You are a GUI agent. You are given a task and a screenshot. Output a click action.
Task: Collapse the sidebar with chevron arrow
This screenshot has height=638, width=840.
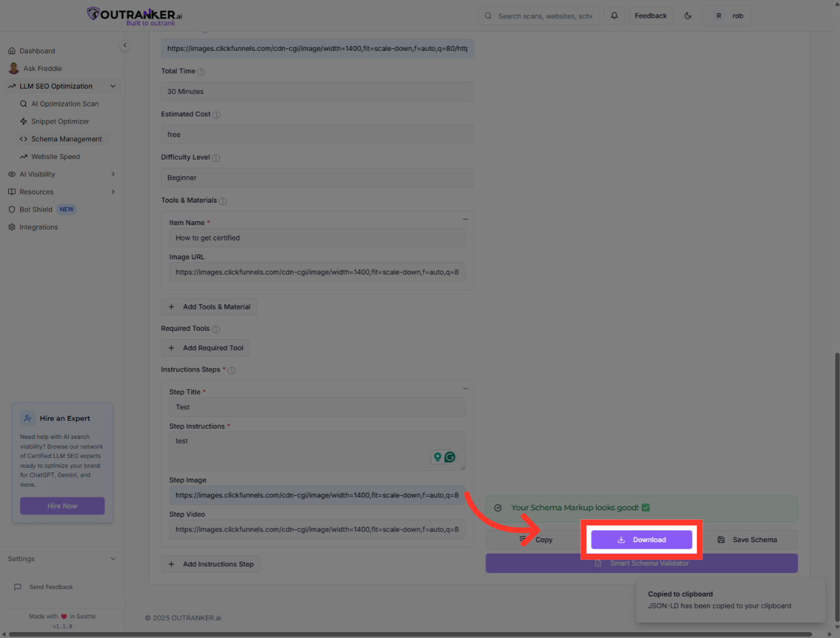[125, 45]
